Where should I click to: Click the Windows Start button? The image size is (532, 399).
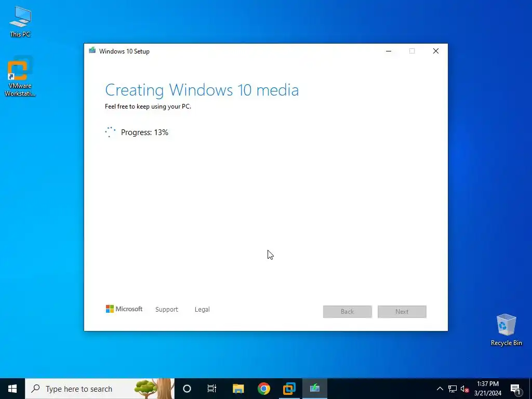pyautogui.click(x=12, y=389)
